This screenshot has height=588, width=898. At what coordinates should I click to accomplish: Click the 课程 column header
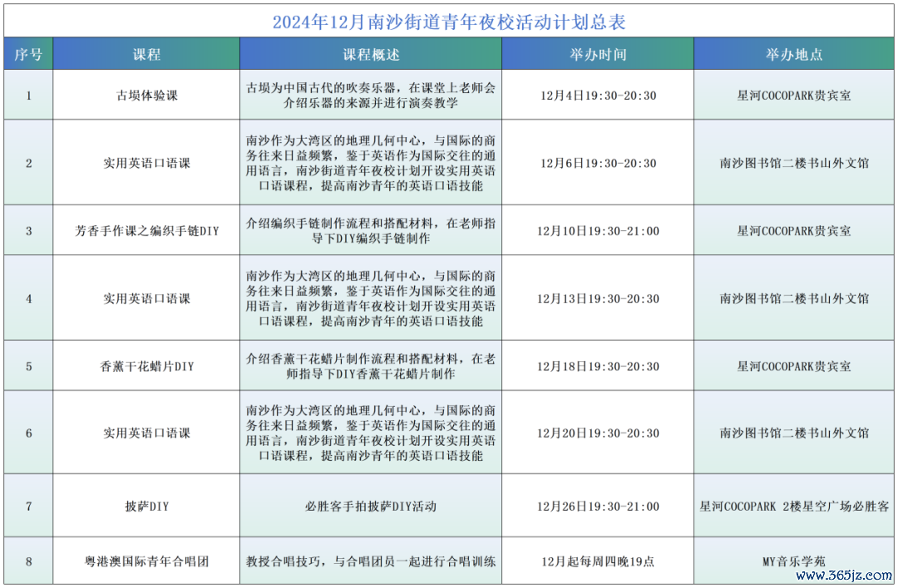146,54
